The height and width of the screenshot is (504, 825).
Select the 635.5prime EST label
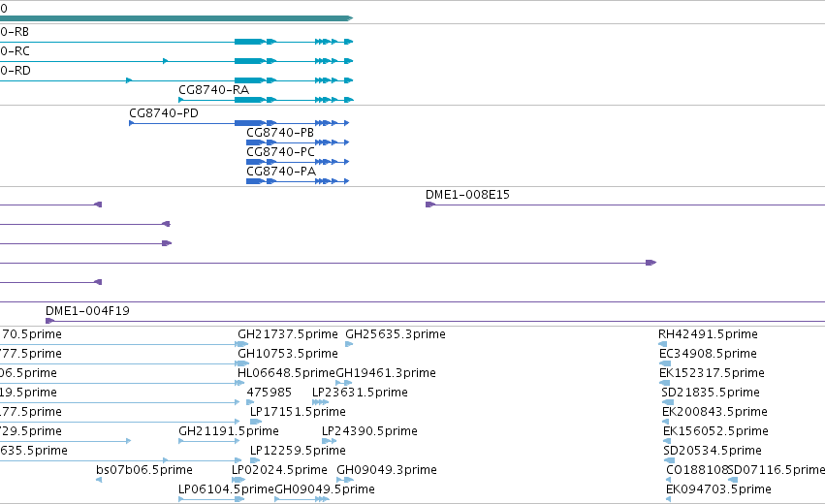(x=34, y=451)
